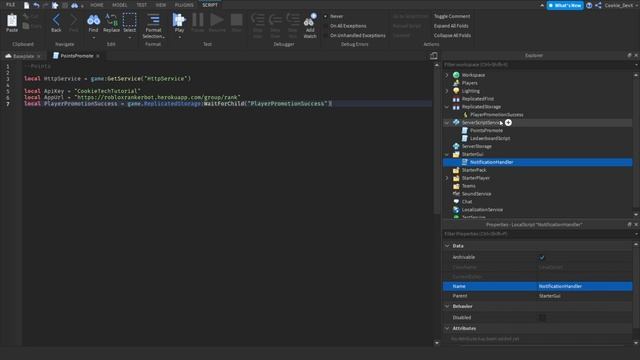Click Toggle Comment action
Viewport: 640px width, 360px height.
tap(452, 16)
